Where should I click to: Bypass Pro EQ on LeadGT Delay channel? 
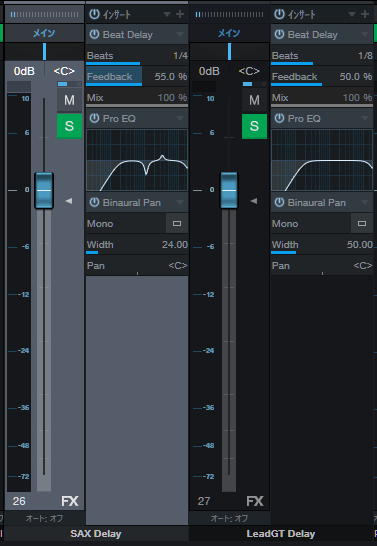coord(279,118)
